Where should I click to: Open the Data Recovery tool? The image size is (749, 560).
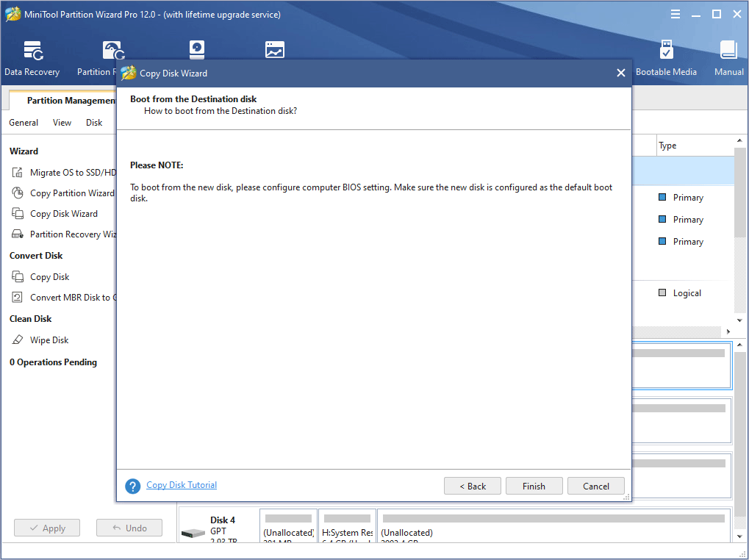tap(32, 58)
